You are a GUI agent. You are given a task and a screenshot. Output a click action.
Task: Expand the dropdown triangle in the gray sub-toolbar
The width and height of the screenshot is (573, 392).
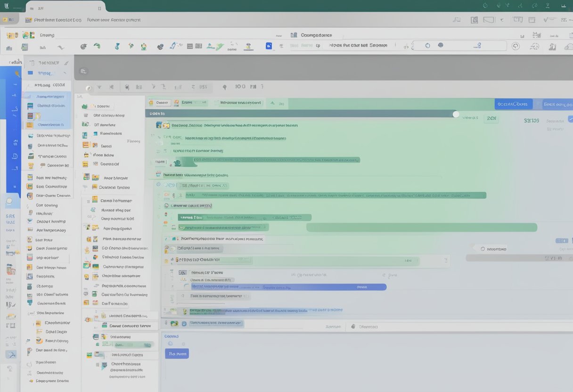[x=99, y=88]
